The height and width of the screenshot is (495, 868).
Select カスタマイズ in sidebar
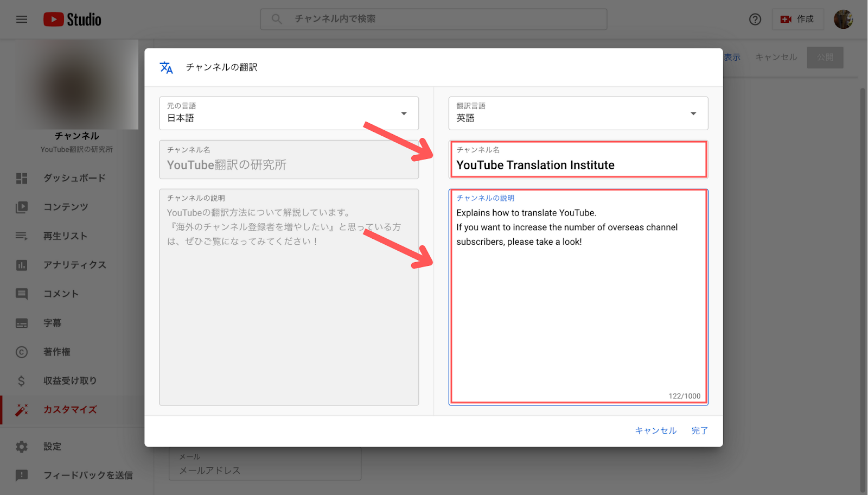[70, 410]
